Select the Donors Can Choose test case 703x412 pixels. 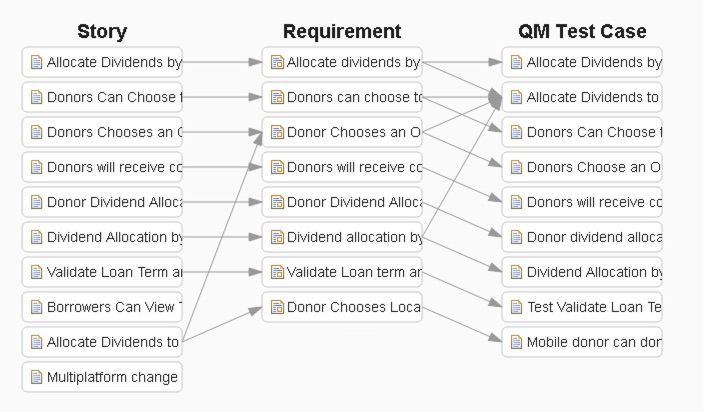(x=592, y=132)
